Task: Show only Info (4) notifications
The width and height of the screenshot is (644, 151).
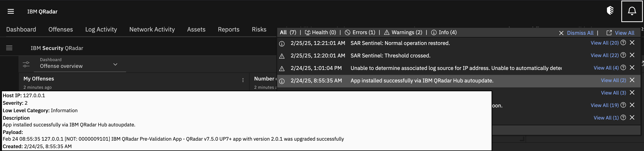Action: [x=444, y=32]
